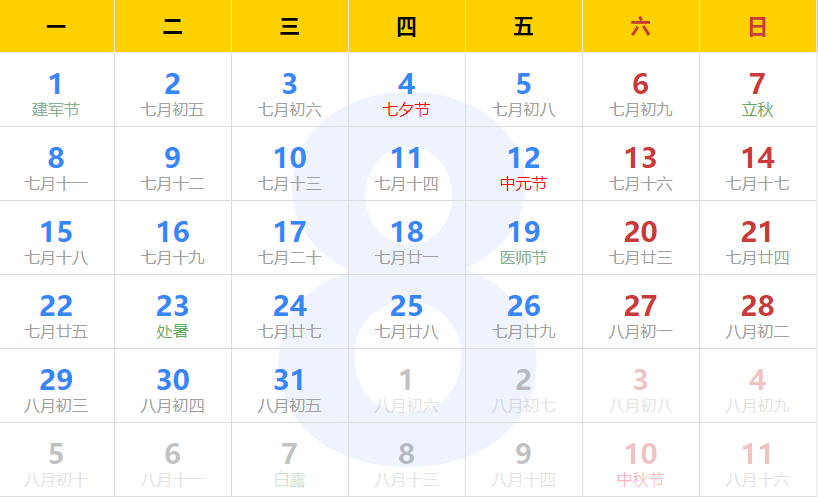
Task: Click greyed date 1 labeled 八月初六
Action: 406,388
